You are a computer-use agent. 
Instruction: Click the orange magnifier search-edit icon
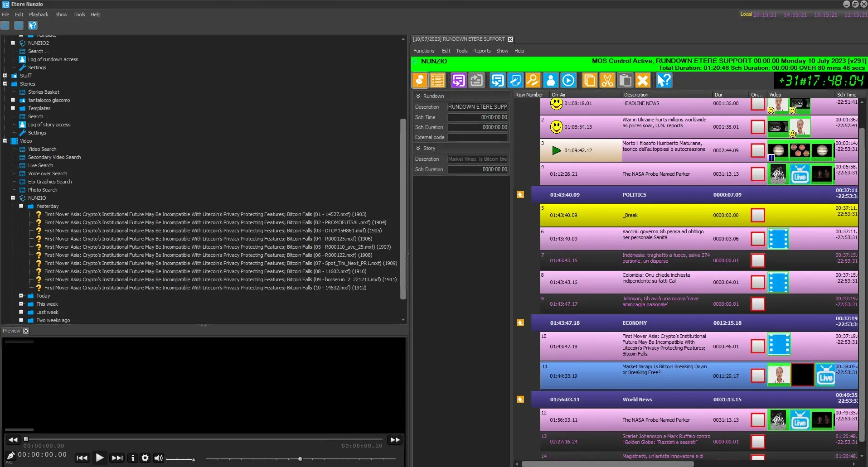click(533, 81)
